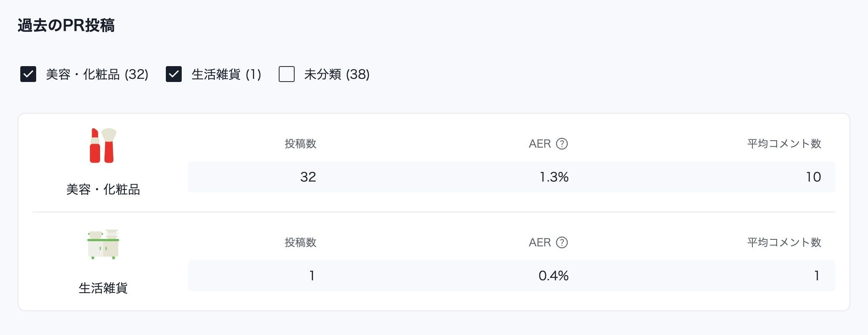Click average comments value 10

(813, 177)
